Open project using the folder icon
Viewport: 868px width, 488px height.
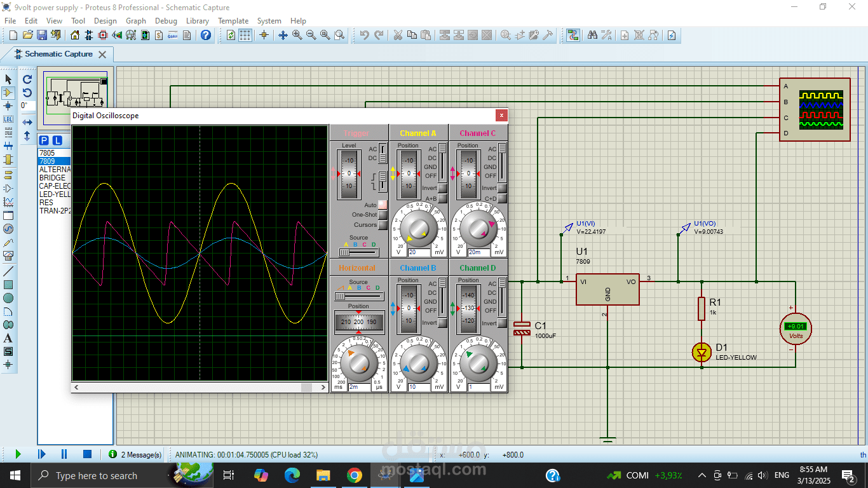(27, 35)
